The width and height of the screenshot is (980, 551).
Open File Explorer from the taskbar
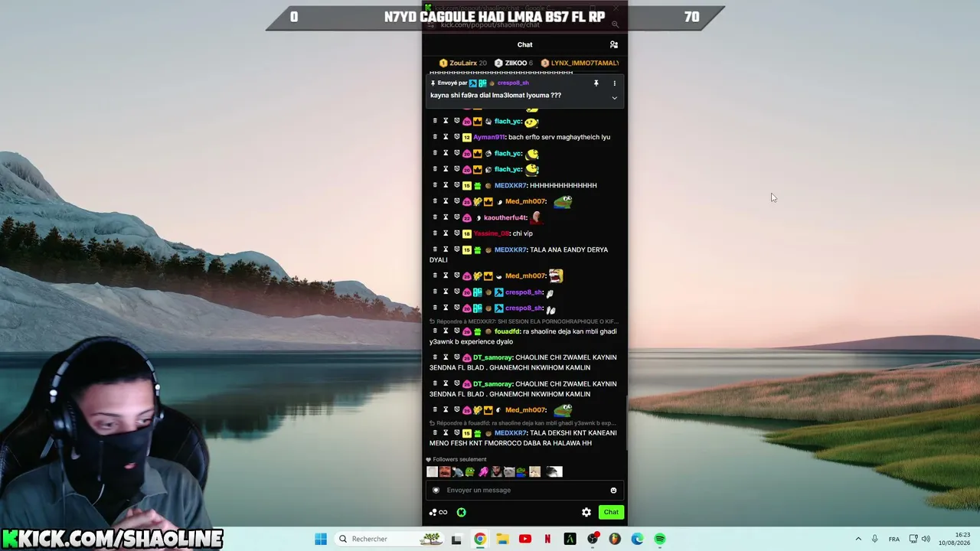tap(502, 539)
